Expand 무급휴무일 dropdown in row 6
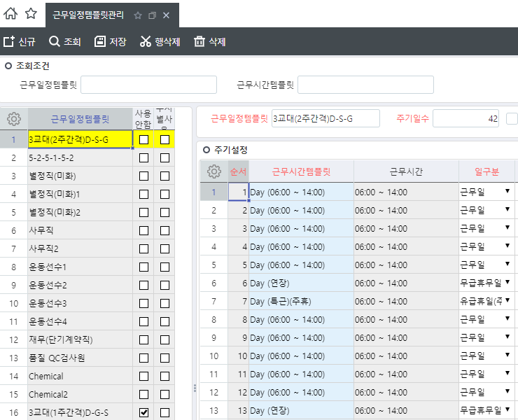Image resolution: width=518 pixels, height=420 pixels. click(507, 282)
